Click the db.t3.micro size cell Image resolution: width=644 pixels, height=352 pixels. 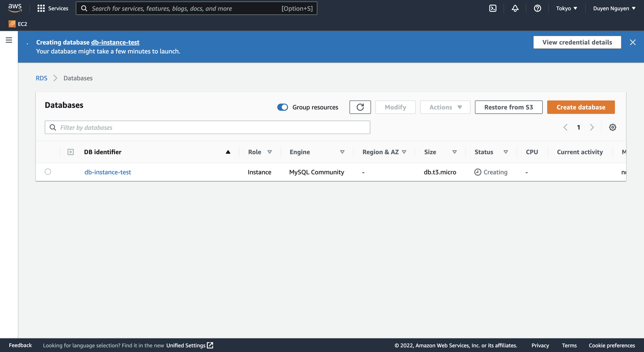click(440, 172)
